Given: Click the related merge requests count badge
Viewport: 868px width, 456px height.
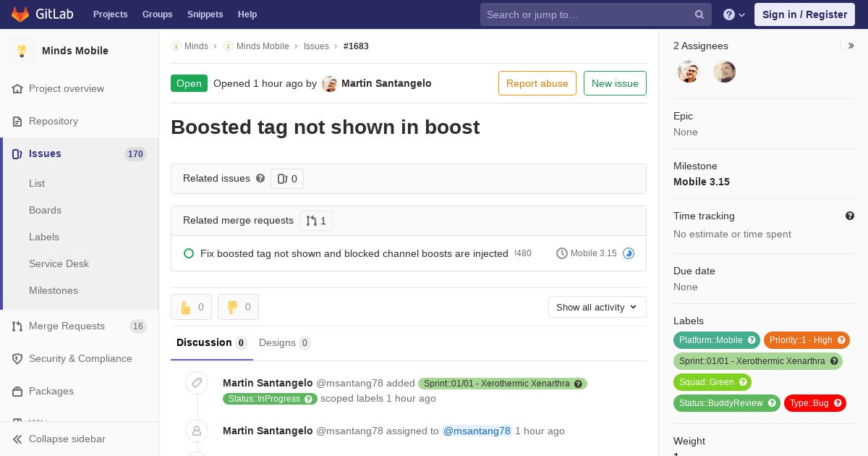Looking at the screenshot, I should pos(316,221).
